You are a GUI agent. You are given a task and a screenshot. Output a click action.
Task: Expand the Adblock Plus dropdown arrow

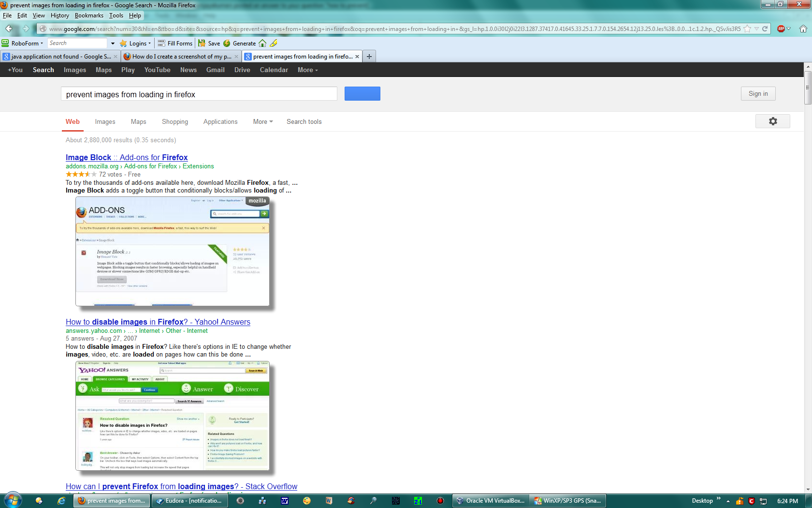click(x=789, y=29)
